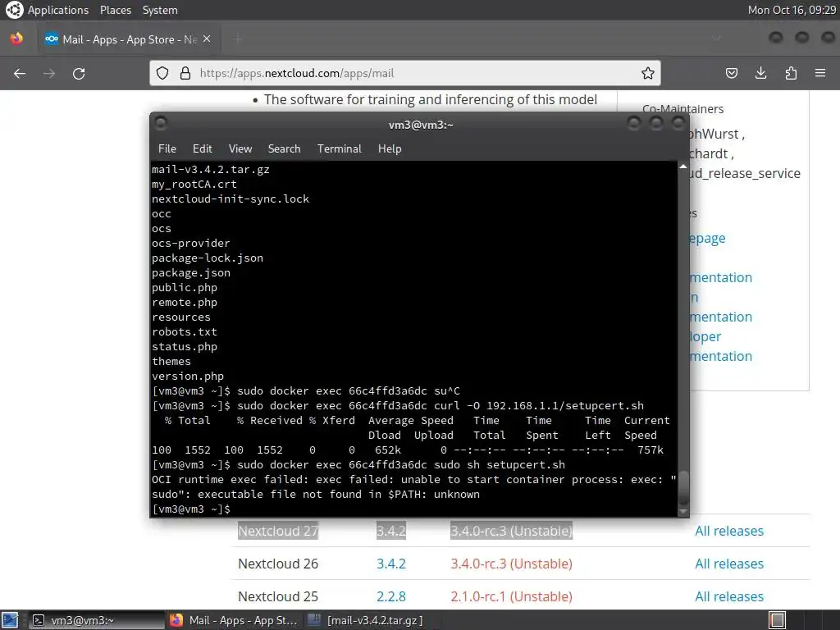Click the workspace switcher in bottom panel
The width and height of the screenshot is (840, 630).
[778, 620]
